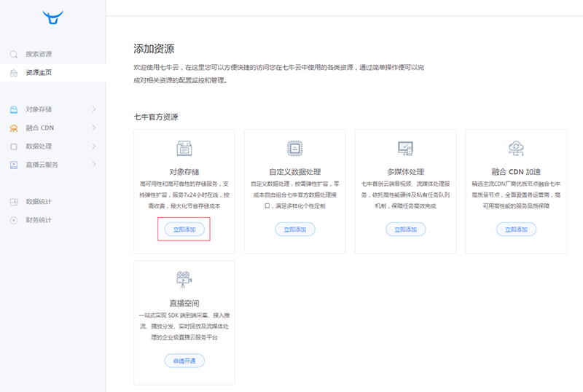
Task: Click the Qiniu bull logo
Action: point(52,17)
